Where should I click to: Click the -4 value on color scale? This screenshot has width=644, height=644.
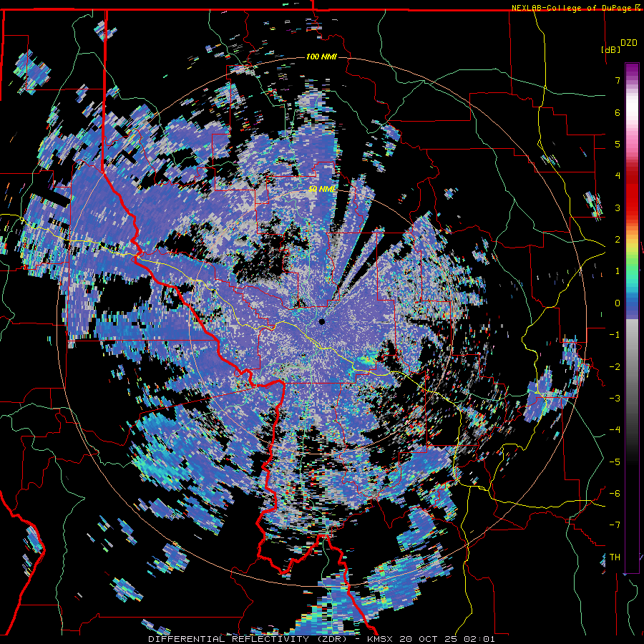[615, 430]
